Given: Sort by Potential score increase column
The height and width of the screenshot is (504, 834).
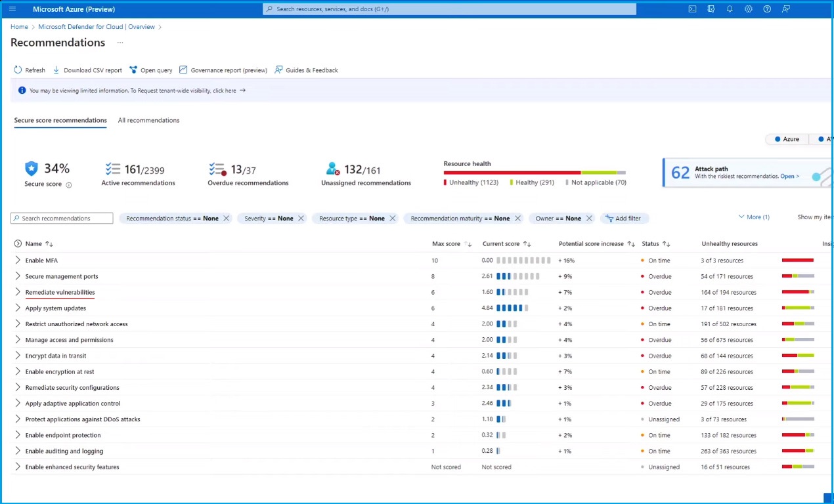Looking at the screenshot, I should (x=596, y=243).
